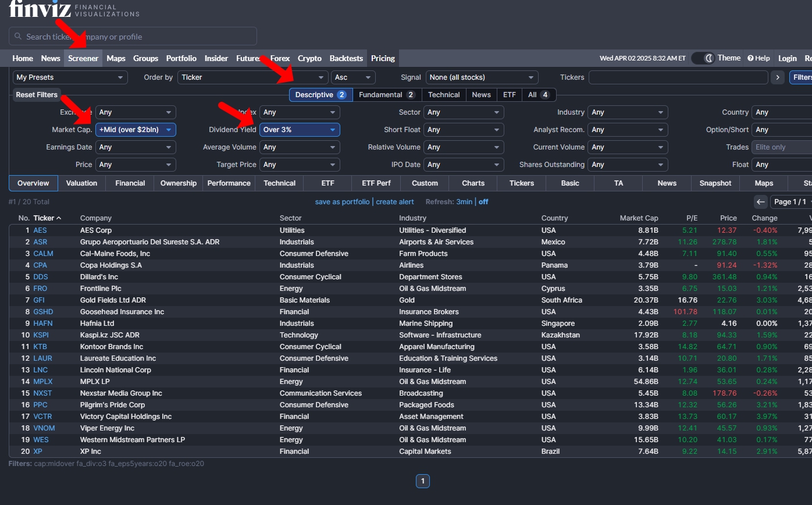Open the Analyst Recom. dropdown
The width and height of the screenshot is (812, 505).
point(628,130)
